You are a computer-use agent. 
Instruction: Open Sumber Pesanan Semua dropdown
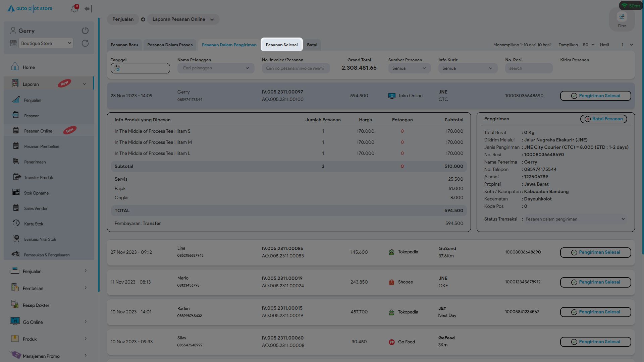(x=409, y=68)
